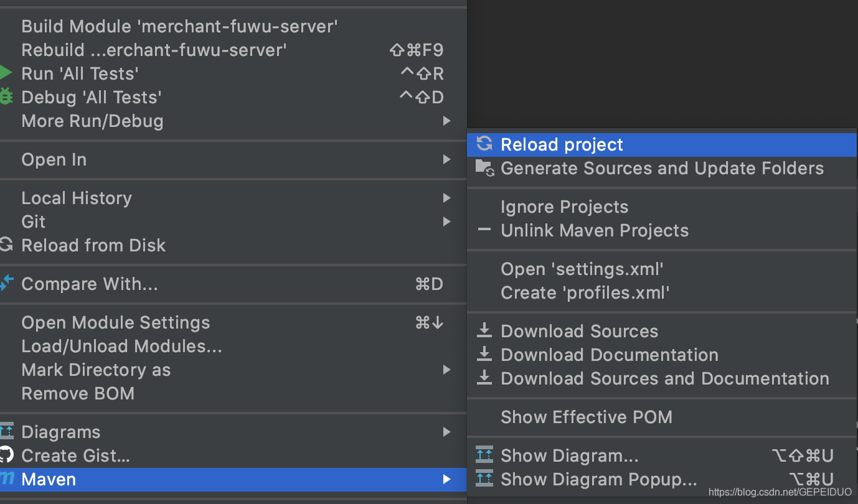Select Generate Sources and Update Folders

pos(662,168)
